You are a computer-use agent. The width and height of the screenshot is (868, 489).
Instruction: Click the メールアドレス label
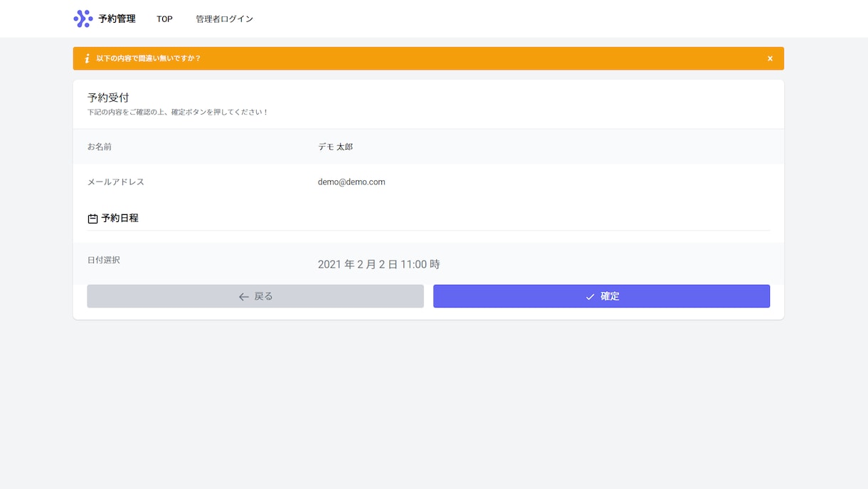[116, 182]
